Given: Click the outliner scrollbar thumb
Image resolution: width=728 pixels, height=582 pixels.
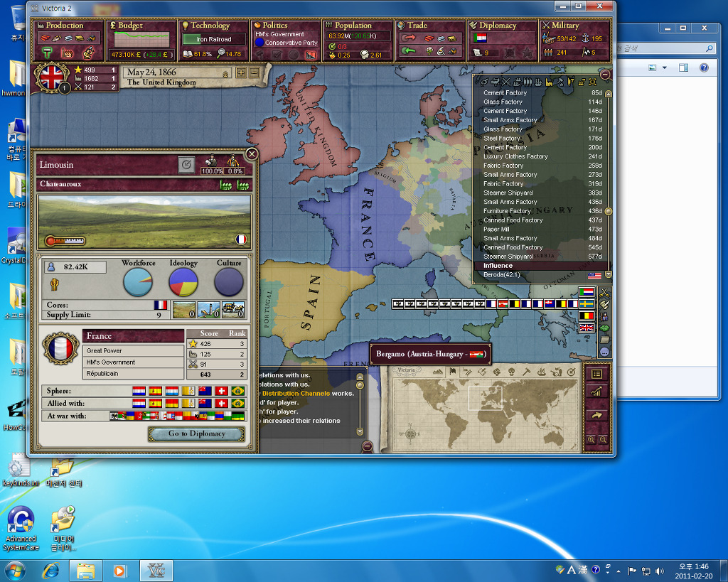Looking at the screenshot, I should (609, 211).
